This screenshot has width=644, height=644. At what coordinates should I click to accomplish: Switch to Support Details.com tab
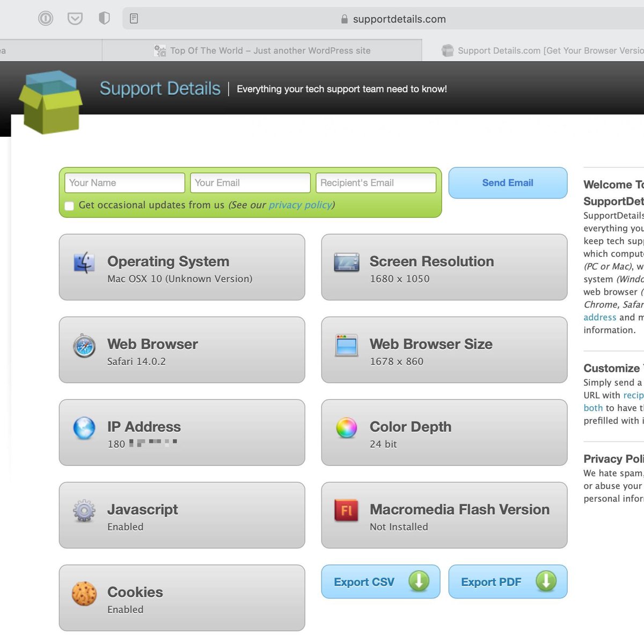point(533,50)
